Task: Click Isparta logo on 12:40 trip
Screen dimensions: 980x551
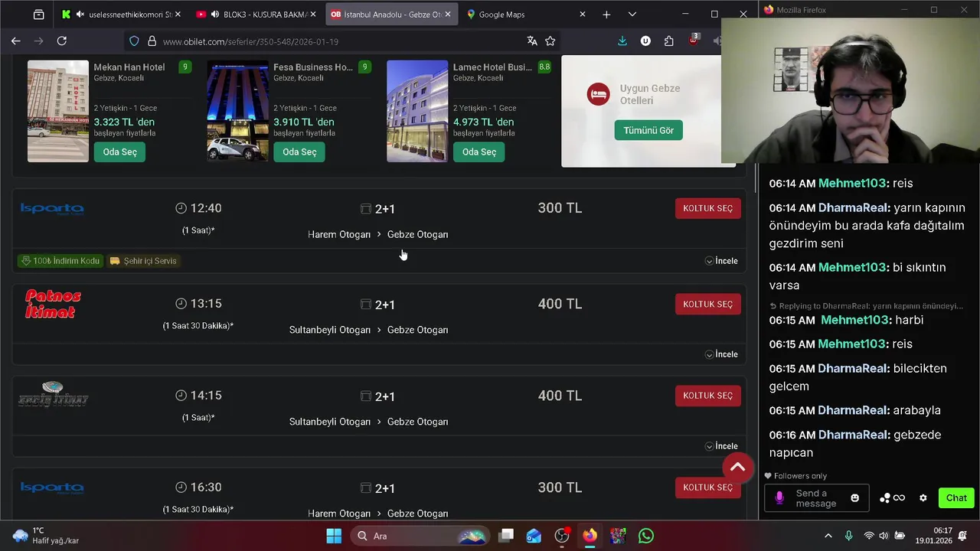Action: click(52, 209)
